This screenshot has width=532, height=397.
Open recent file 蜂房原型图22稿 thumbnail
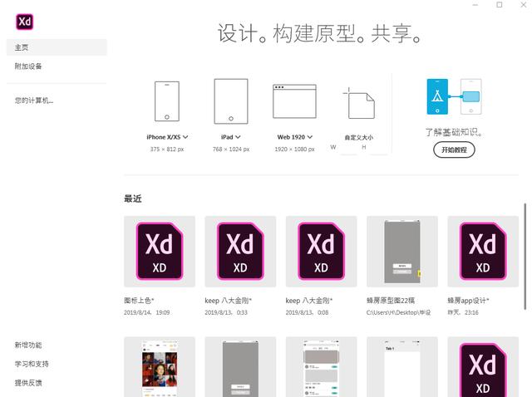(x=402, y=252)
